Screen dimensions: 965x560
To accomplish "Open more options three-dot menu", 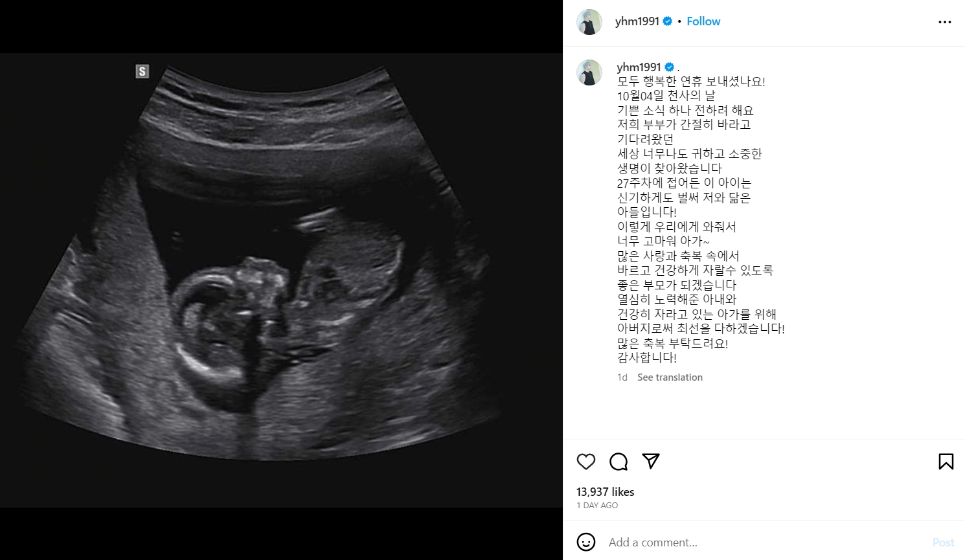I will coord(945,22).
